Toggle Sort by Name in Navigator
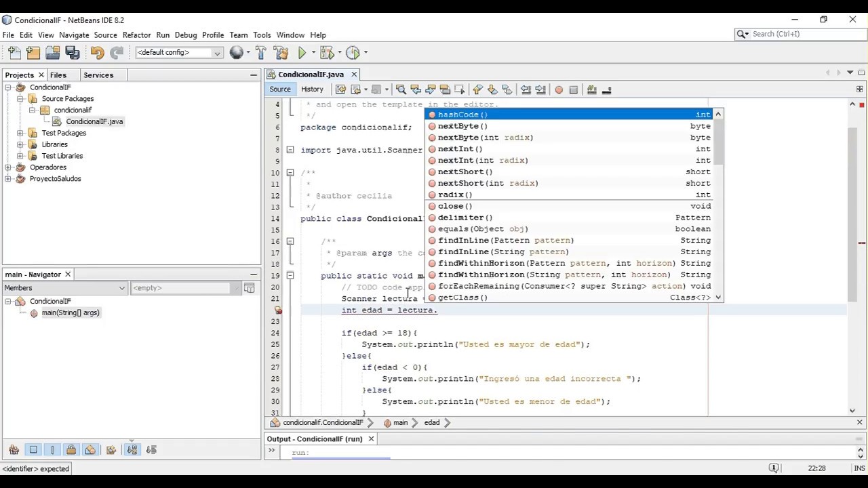The width and height of the screenshot is (868, 488). 132,450
